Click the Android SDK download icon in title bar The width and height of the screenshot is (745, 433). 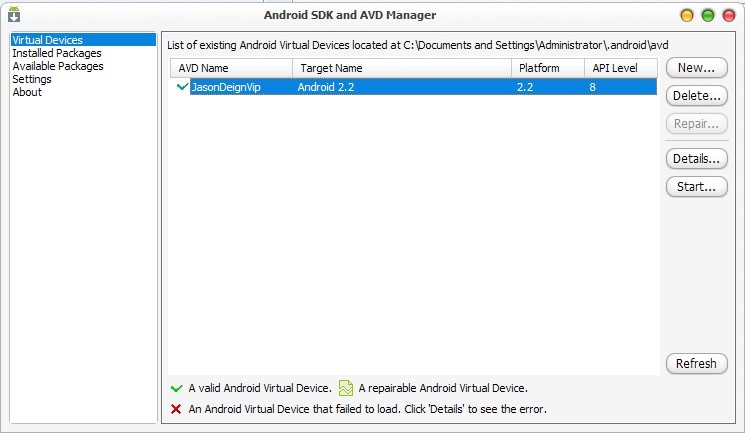coord(14,15)
